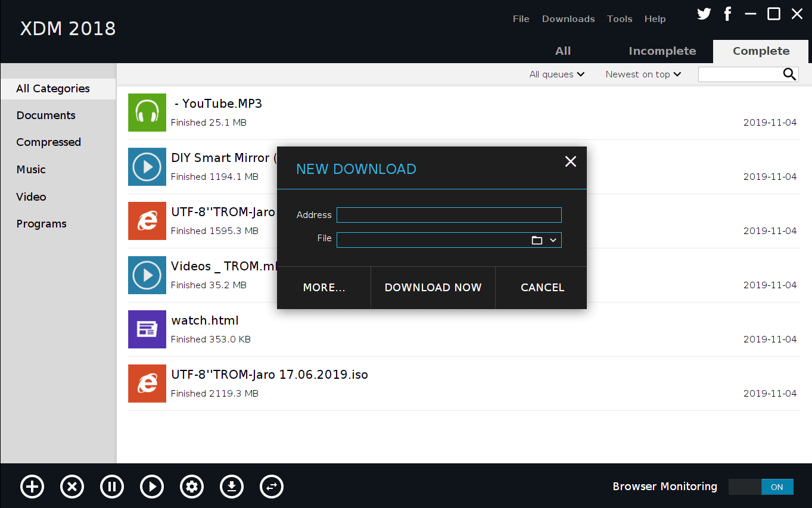Switch to the Incomplete tab

click(x=662, y=51)
